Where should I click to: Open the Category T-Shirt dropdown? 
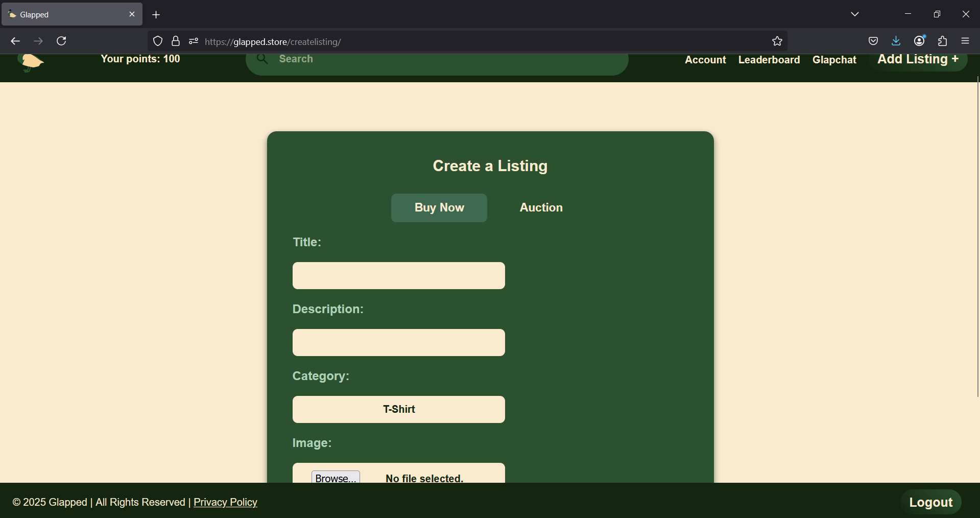(399, 409)
